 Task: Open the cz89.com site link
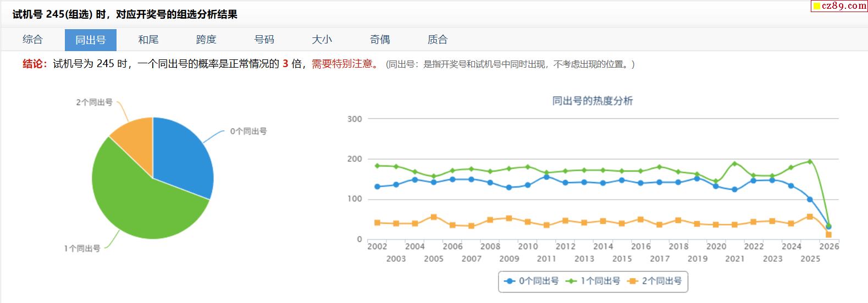(x=839, y=6)
